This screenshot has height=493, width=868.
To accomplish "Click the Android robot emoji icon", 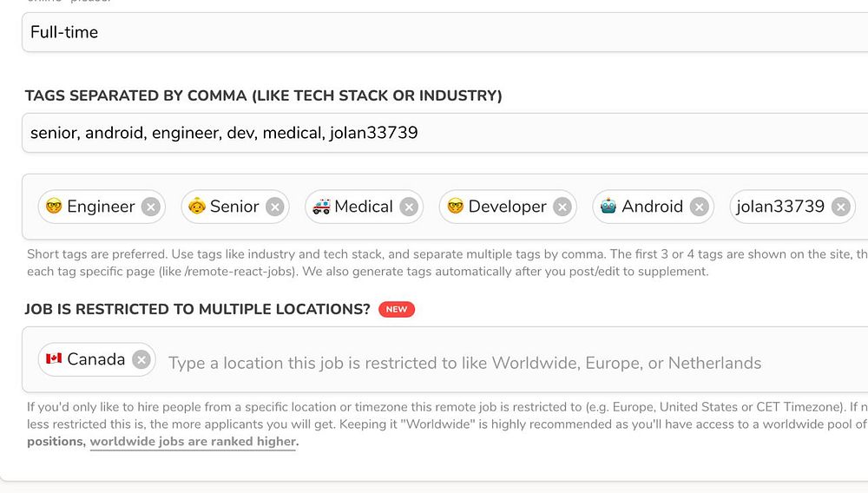I will (x=608, y=207).
